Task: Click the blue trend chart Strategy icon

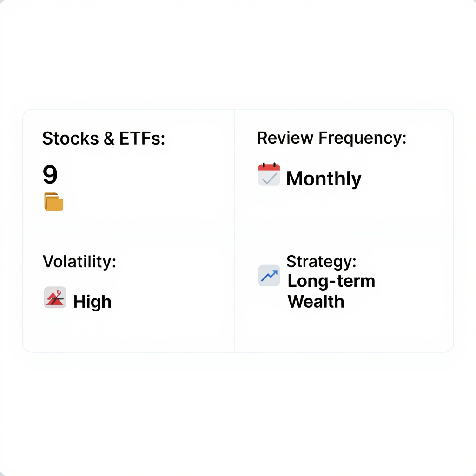Action: 269,276
